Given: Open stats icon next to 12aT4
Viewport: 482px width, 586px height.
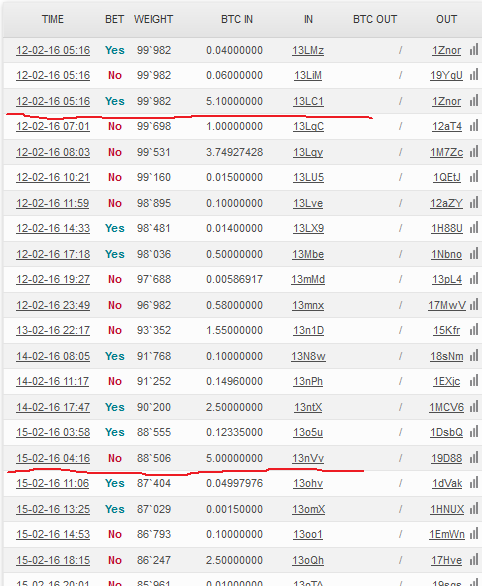Looking at the screenshot, I should [474, 126].
